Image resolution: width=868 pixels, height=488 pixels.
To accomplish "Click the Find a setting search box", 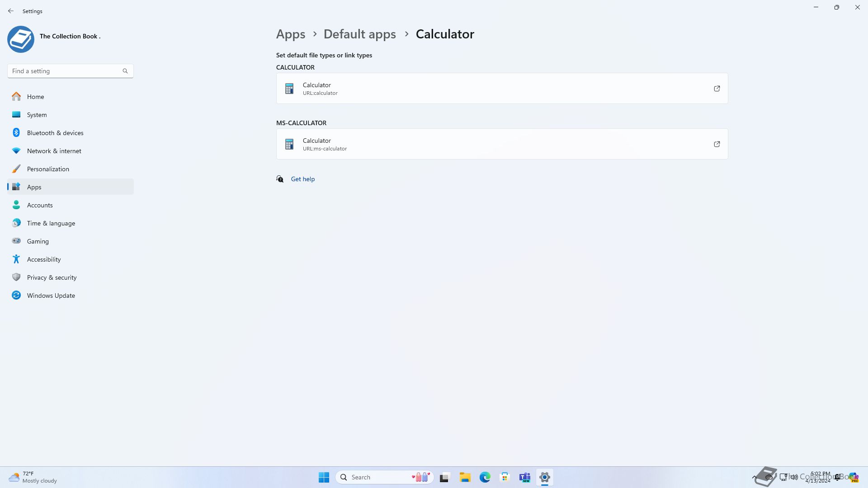I will pos(70,71).
